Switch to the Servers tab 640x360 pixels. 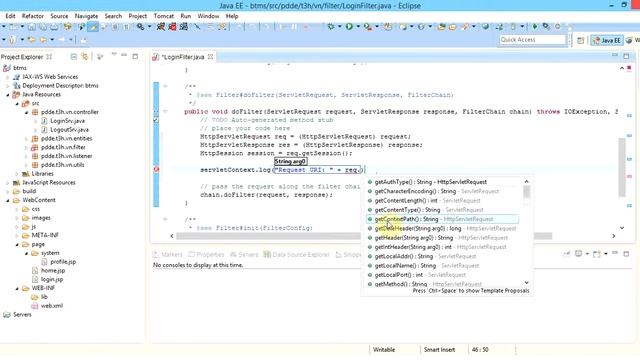point(244,255)
